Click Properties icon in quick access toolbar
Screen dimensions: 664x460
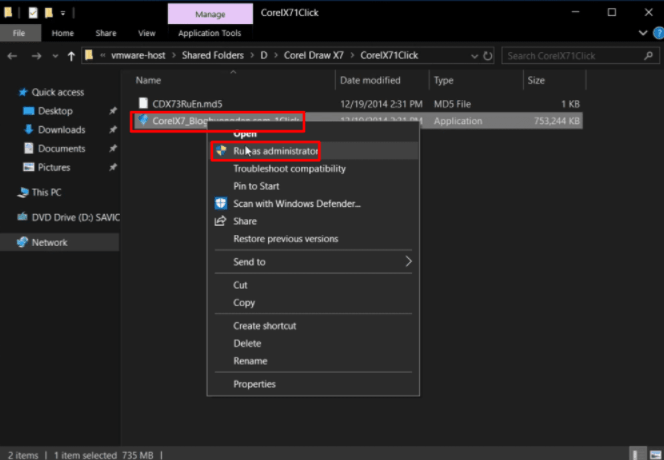click(x=33, y=13)
